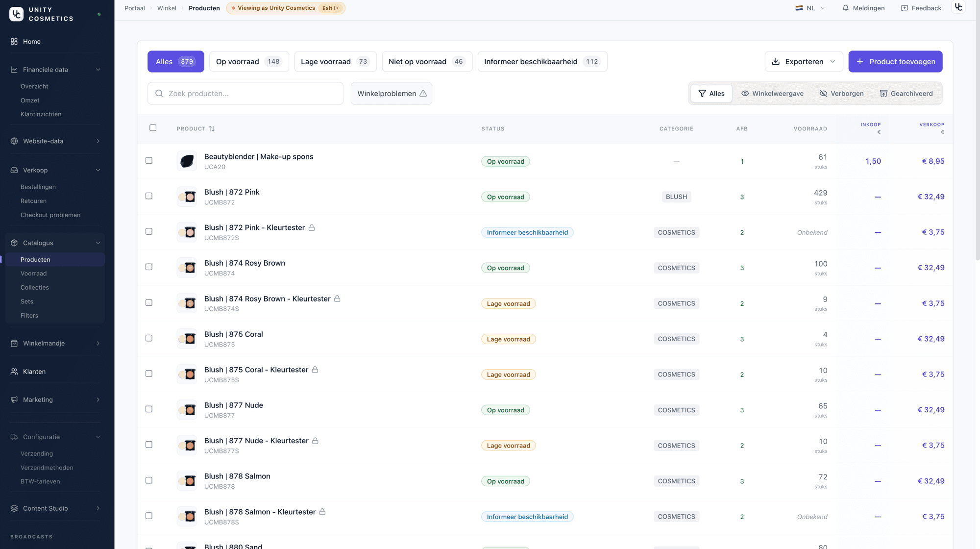
Task: Go to Winkel breadcrumb link
Action: pos(167,8)
